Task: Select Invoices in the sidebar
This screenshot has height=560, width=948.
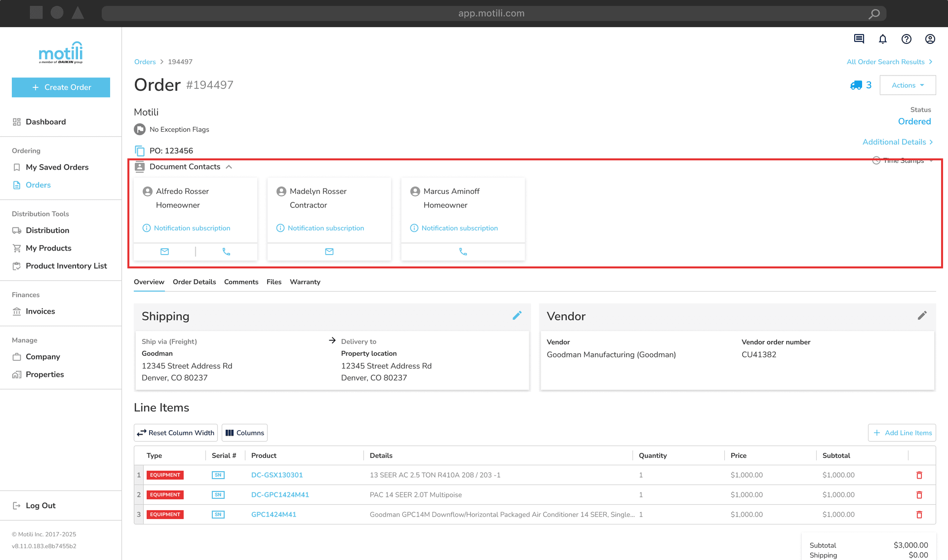Action: tap(40, 311)
